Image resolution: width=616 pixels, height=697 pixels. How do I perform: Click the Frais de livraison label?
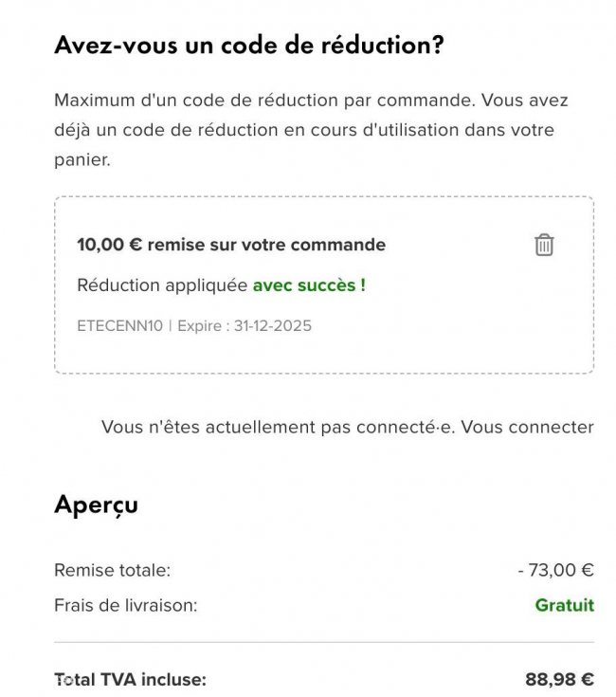(x=126, y=605)
